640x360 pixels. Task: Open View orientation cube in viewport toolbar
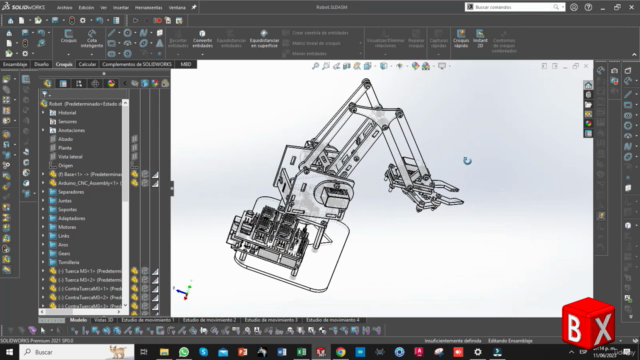367,66
